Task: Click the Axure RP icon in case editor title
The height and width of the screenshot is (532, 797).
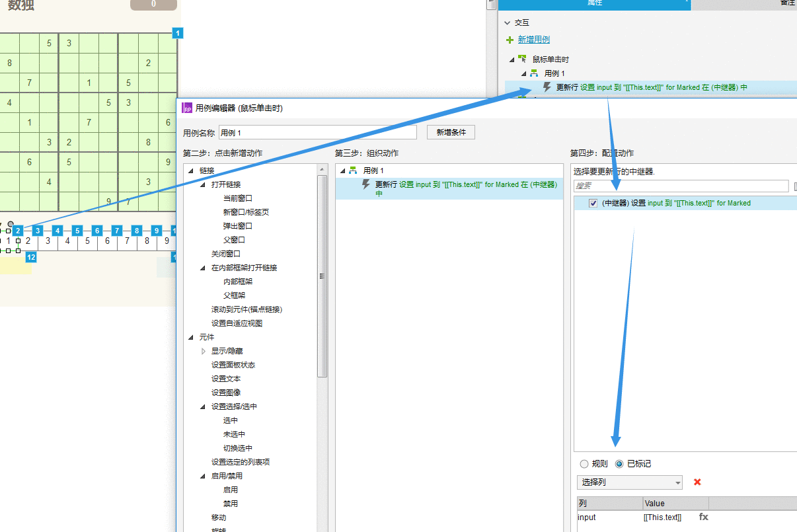Action: 188,108
